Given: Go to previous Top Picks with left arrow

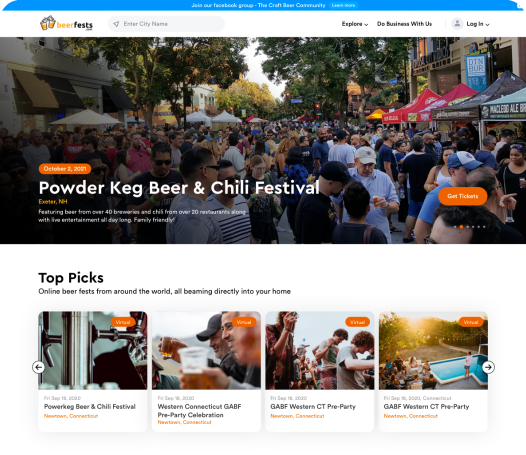Looking at the screenshot, I should coord(39,367).
